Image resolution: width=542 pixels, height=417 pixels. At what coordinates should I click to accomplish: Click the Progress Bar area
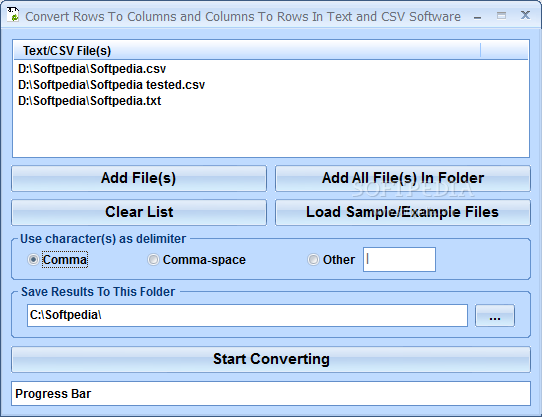[x=271, y=393]
